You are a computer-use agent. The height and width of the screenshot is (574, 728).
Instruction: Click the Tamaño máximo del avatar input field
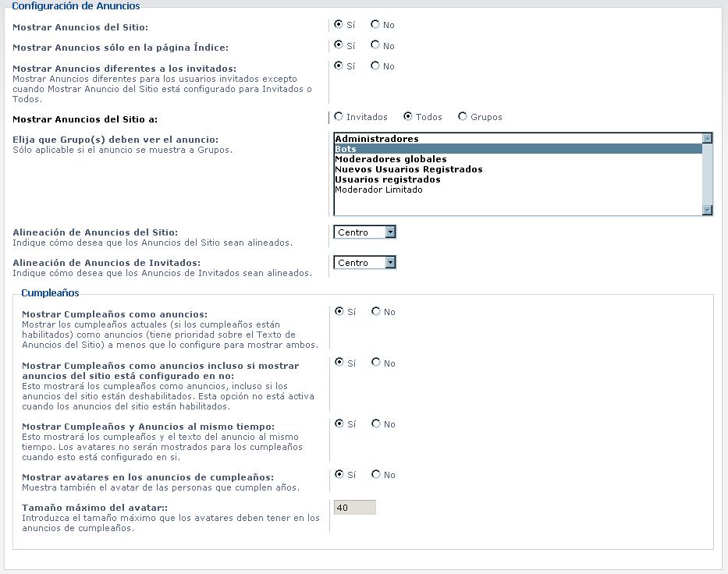355,506
